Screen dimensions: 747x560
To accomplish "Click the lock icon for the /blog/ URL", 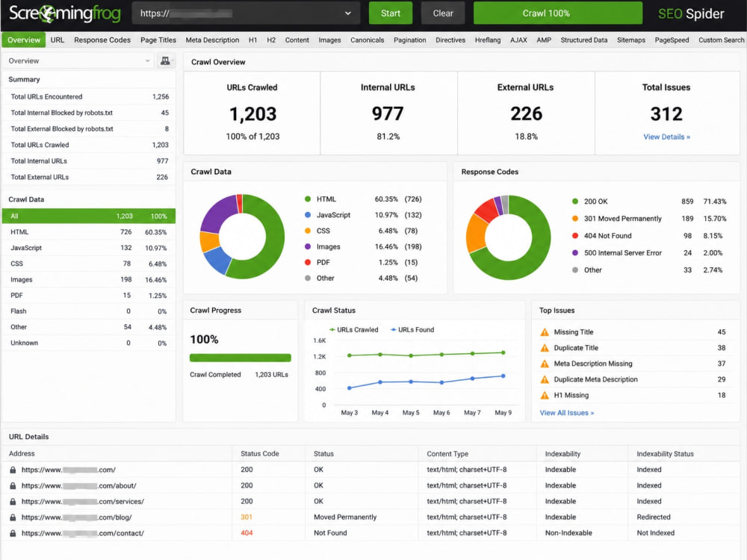I will point(13,517).
